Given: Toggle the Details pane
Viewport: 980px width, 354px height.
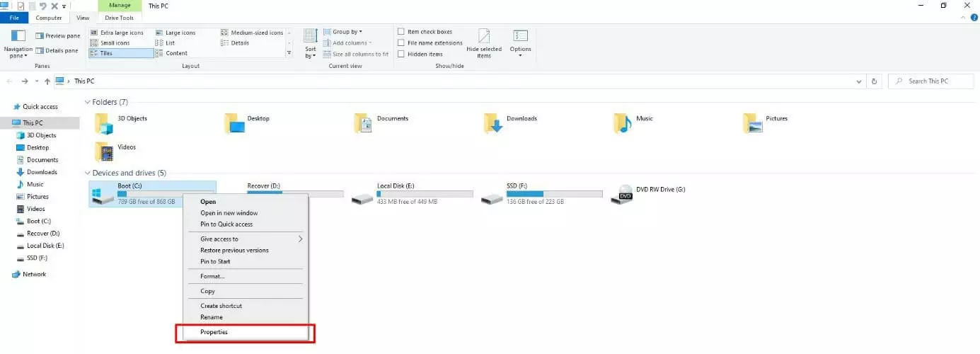Looking at the screenshot, I should [57, 50].
